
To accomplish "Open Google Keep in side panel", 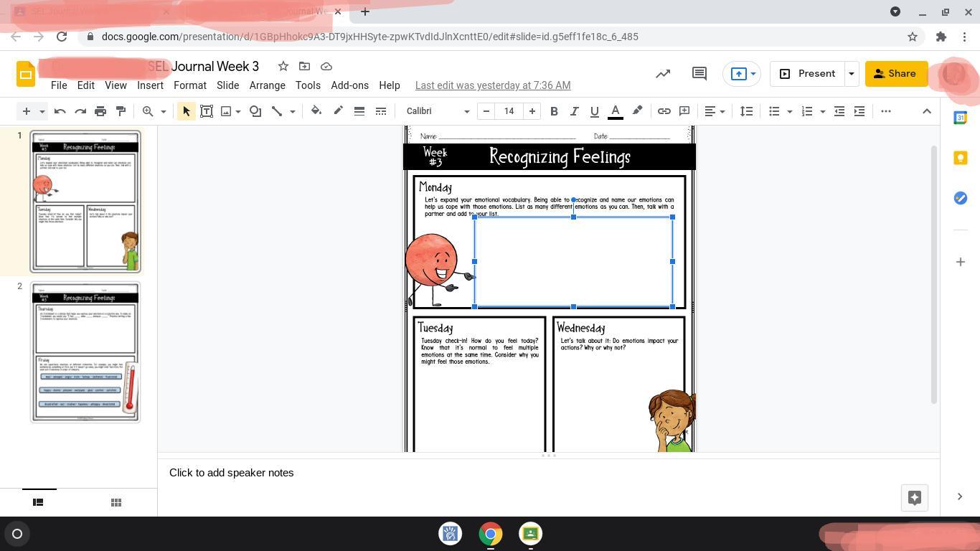I will pos(961,158).
